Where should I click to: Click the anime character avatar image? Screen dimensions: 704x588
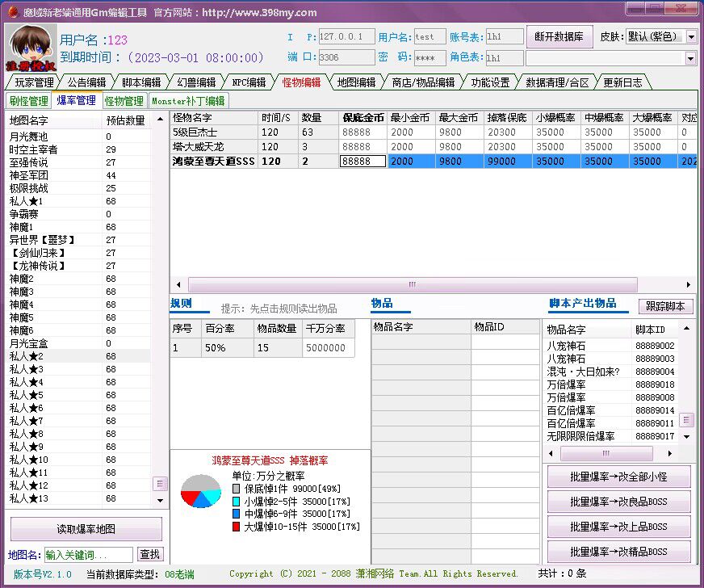(31, 48)
